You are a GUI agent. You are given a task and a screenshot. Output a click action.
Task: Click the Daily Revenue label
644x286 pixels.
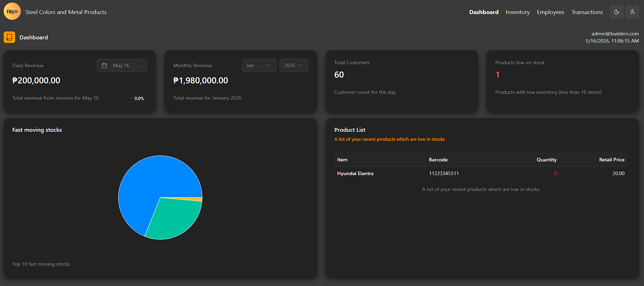(28, 65)
